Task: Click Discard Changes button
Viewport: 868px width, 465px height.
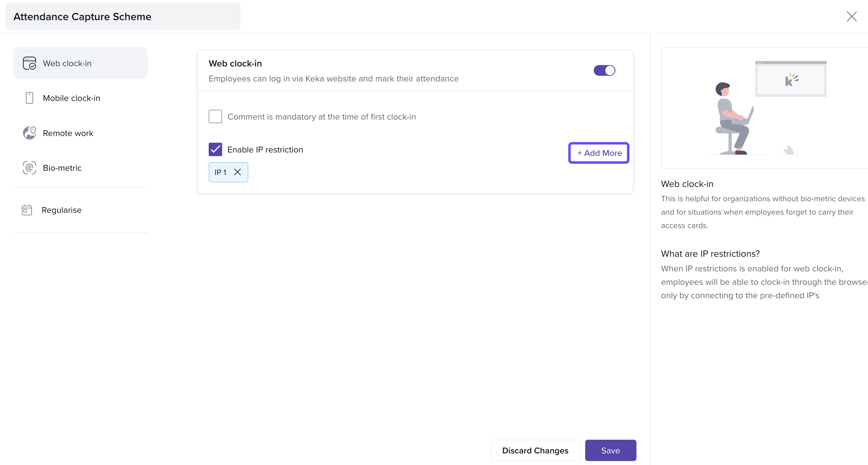Action: (x=535, y=450)
